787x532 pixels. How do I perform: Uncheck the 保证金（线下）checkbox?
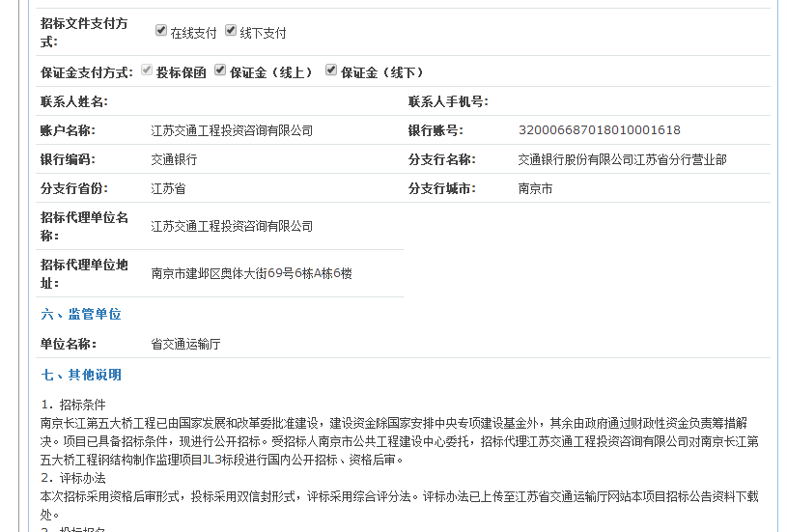(331, 70)
